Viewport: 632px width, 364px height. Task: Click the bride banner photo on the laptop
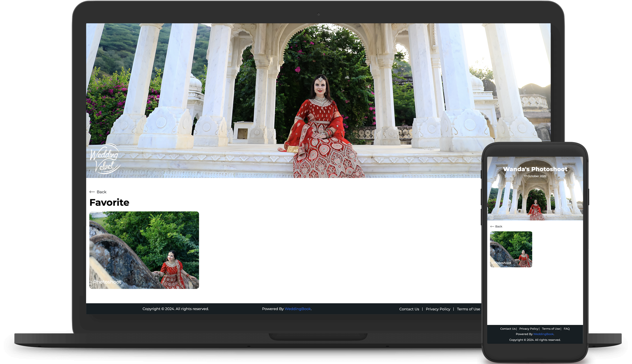pyautogui.click(x=318, y=100)
